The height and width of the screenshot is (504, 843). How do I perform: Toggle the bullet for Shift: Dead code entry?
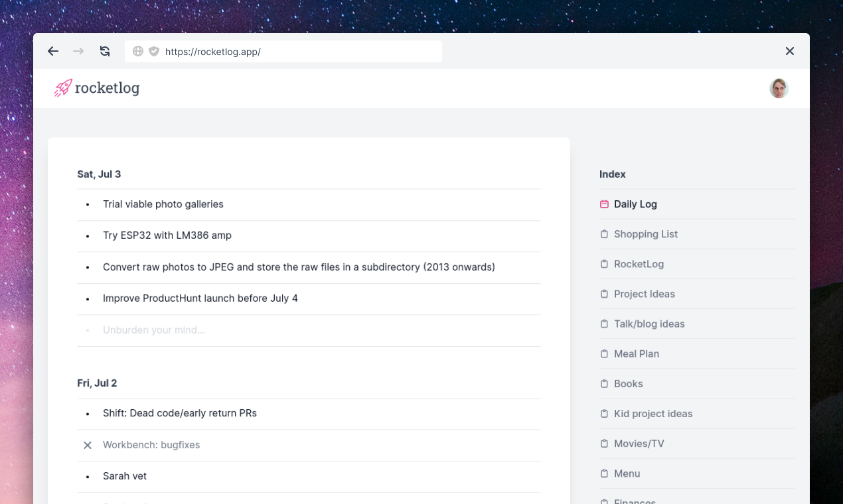(x=88, y=413)
